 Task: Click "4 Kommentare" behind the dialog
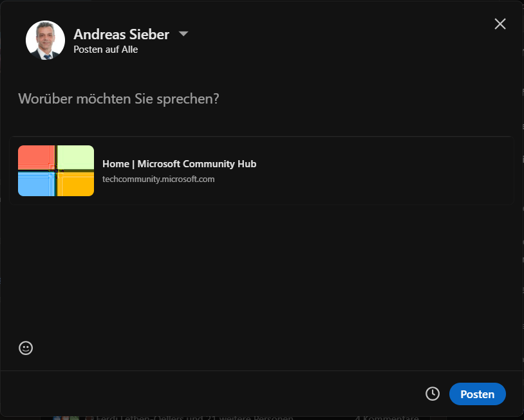387,417
